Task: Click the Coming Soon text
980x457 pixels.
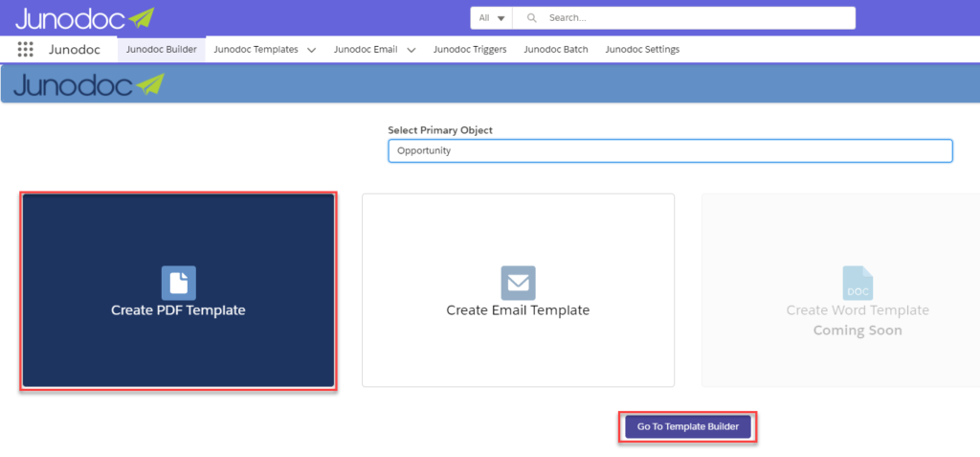Action: pos(857,331)
